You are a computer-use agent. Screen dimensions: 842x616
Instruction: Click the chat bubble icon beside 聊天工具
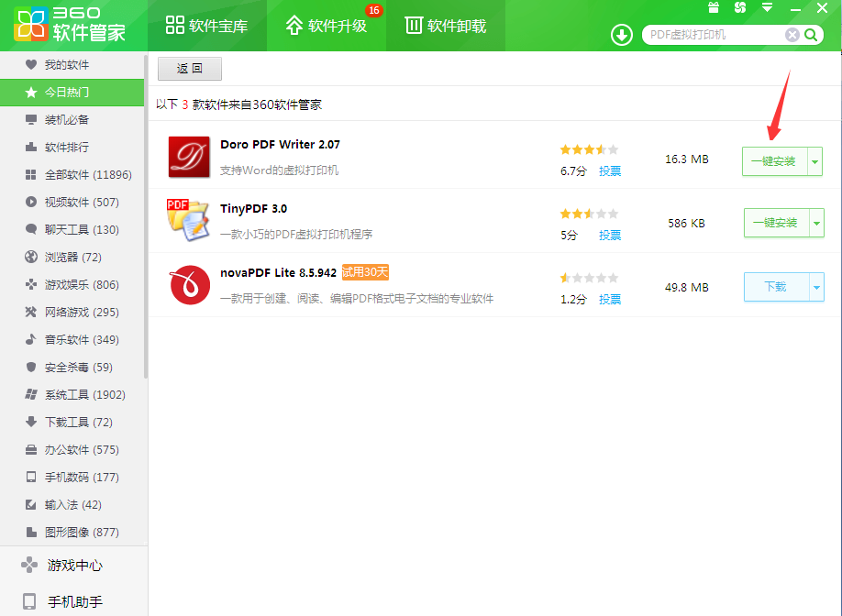click(x=31, y=229)
